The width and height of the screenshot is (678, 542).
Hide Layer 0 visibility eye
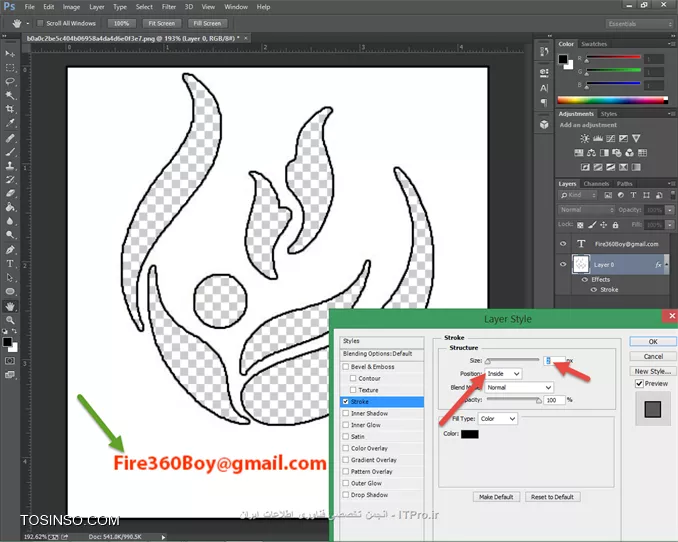click(563, 264)
